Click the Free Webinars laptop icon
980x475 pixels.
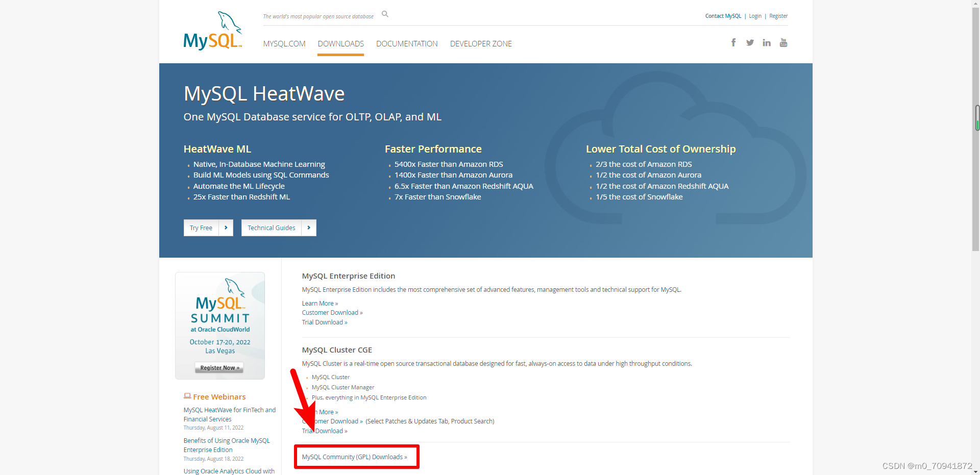(x=187, y=396)
